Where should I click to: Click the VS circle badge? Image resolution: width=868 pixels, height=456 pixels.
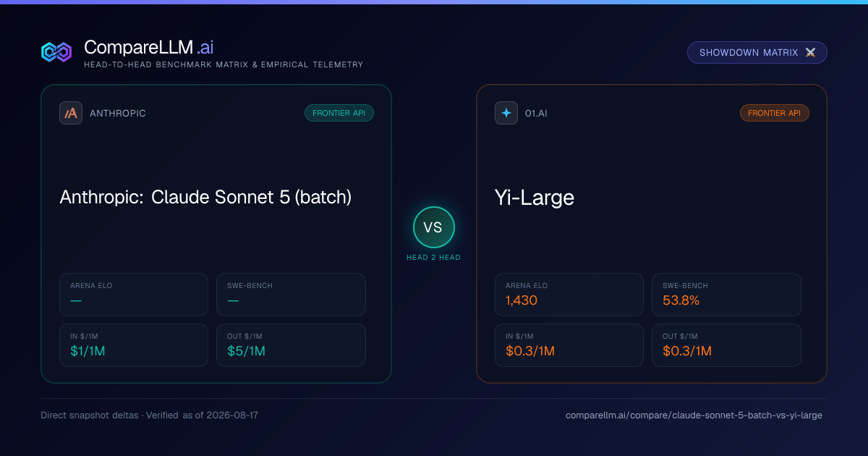434,227
